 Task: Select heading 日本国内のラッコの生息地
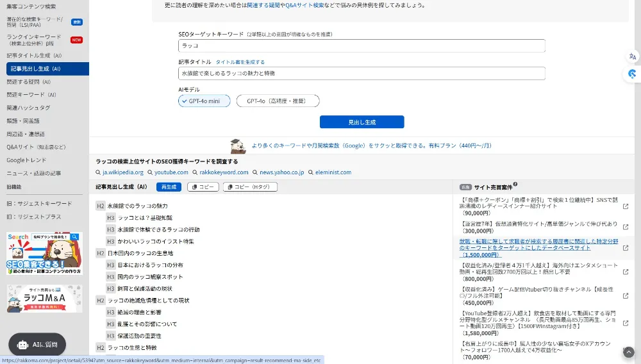point(140,253)
